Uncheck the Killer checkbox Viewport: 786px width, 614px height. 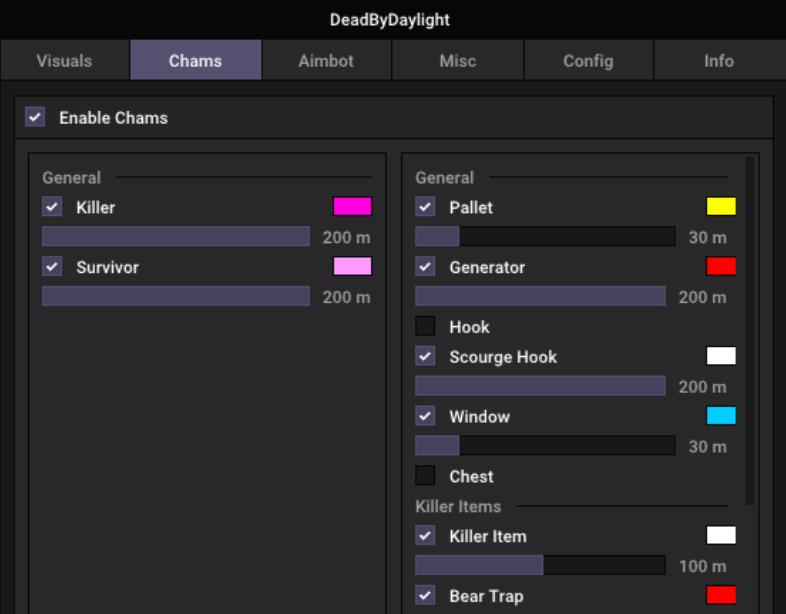(52, 207)
